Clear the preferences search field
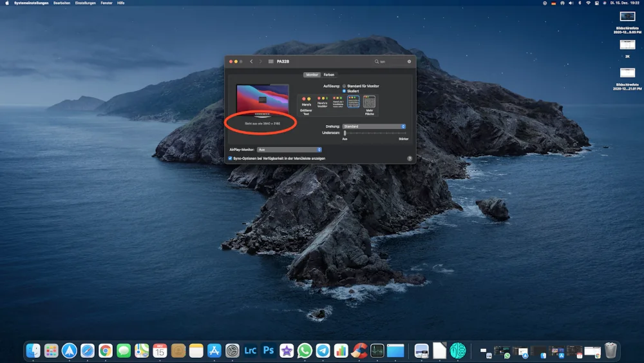 pyautogui.click(x=409, y=61)
